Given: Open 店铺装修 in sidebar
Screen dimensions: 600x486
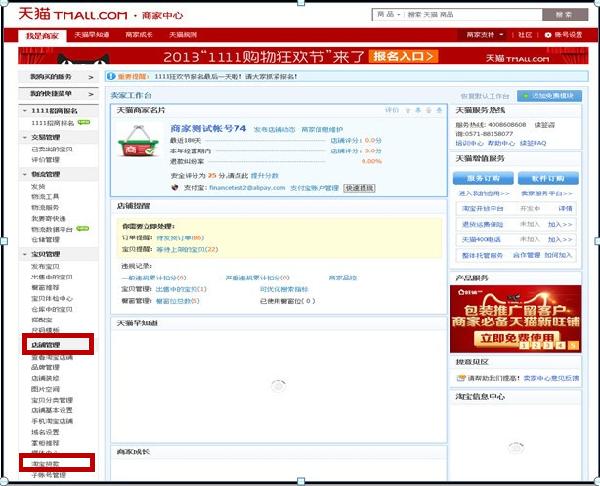Looking at the screenshot, I should [45, 378].
